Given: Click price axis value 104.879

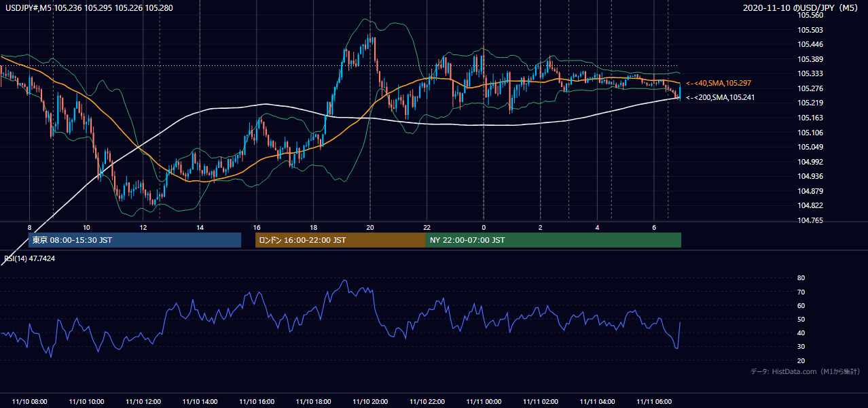Looking at the screenshot, I should pos(811,191).
